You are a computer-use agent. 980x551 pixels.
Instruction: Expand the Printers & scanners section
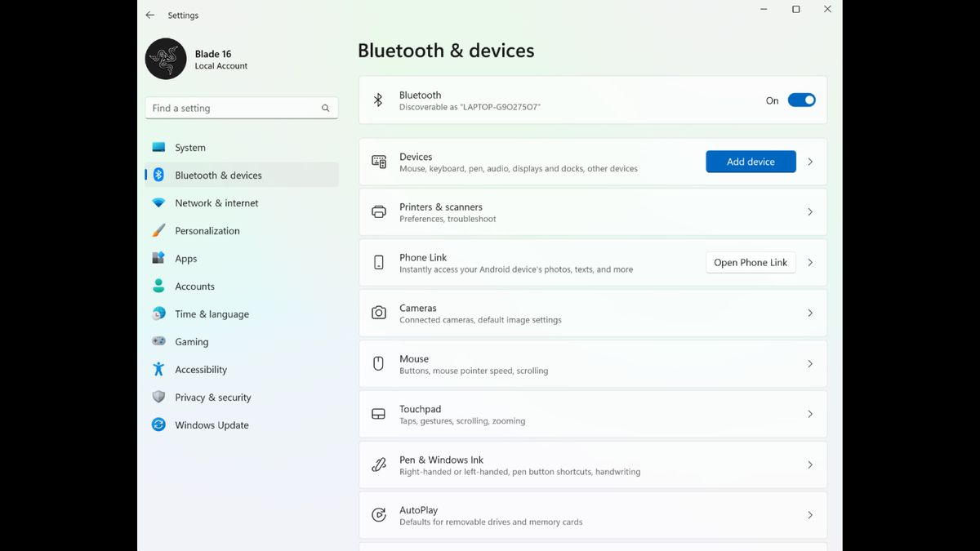(809, 211)
